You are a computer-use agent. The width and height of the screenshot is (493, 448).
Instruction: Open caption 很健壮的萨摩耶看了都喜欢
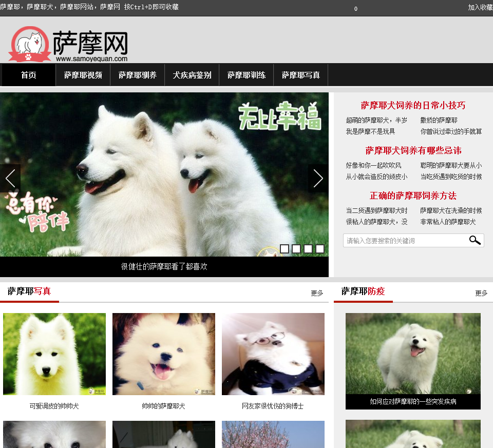(x=164, y=266)
